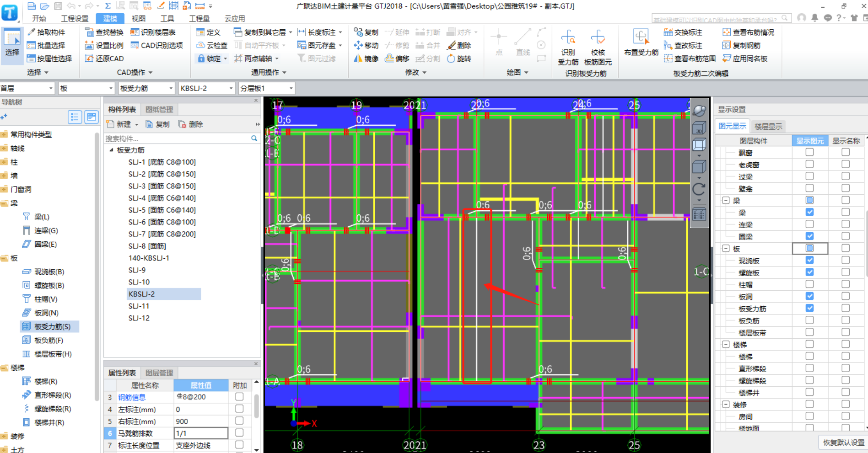Click 查看布筋情况 view rebar layout
Viewport: 868px width, 453px height.
point(748,32)
